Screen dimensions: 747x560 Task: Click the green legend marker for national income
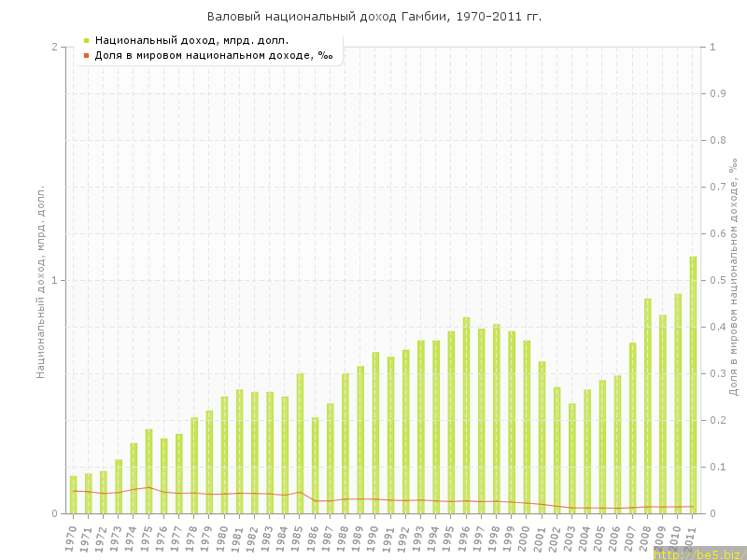pyautogui.click(x=86, y=40)
